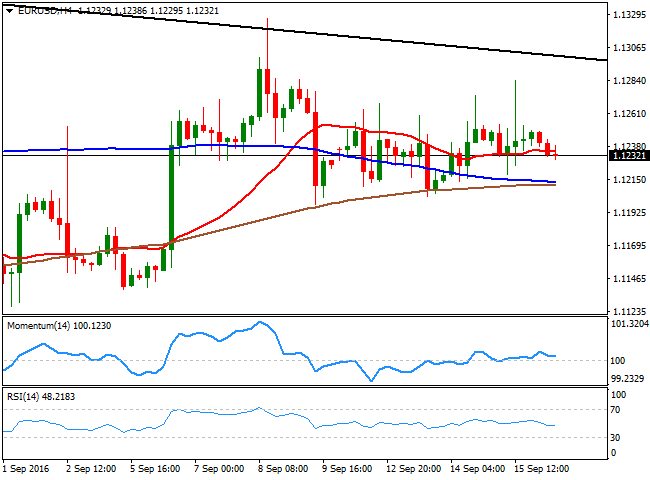Select the RSI 30 level label

tap(616, 437)
